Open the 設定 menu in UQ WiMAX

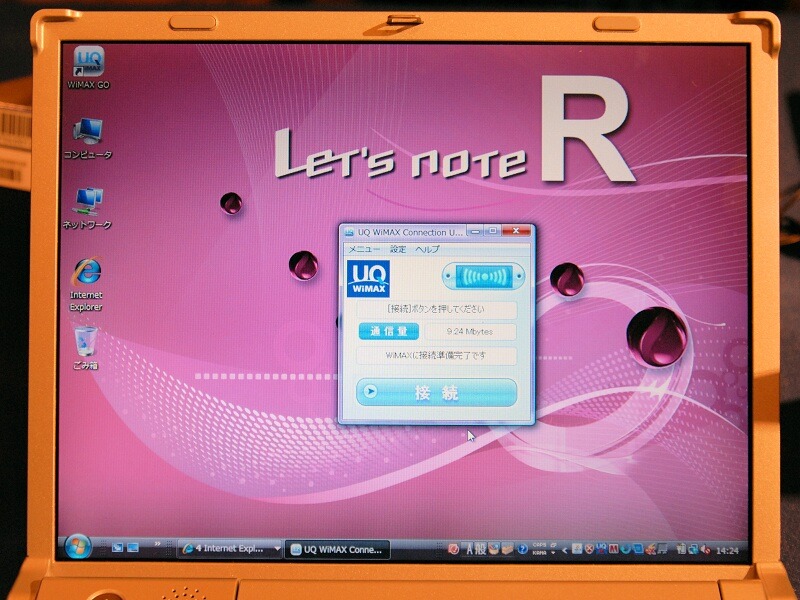tap(398, 249)
